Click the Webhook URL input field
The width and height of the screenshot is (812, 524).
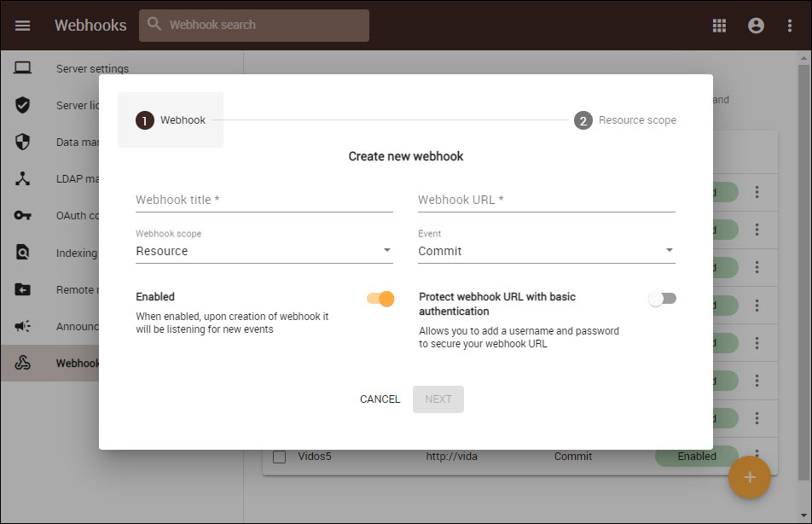[x=546, y=200]
